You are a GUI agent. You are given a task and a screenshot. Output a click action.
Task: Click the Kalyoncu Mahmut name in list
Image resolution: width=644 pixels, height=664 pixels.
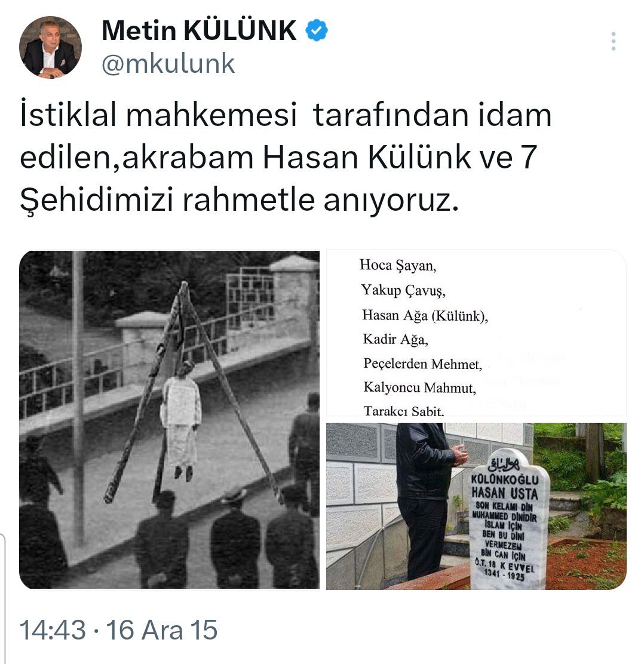pos(419,388)
